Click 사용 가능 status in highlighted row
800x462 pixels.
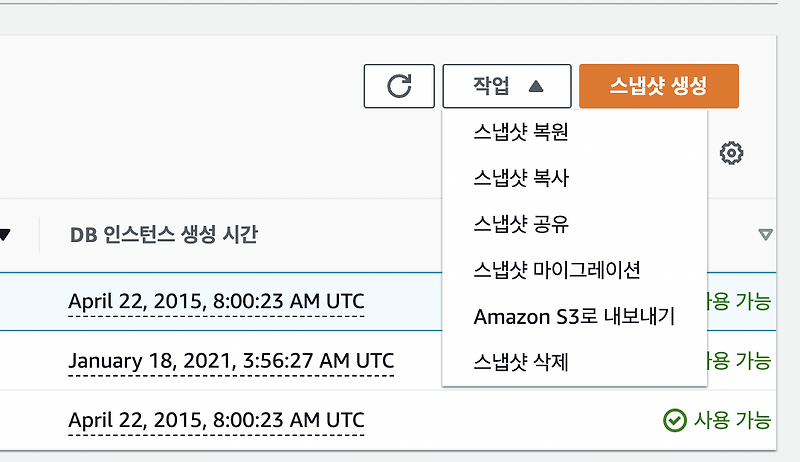(739, 301)
